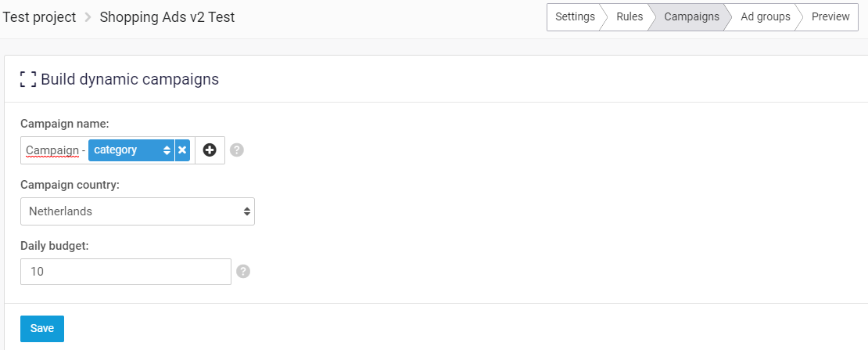Image resolution: width=868 pixels, height=350 pixels.
Task: Click the plus icon to add placeholder
Action: point(210,150)
